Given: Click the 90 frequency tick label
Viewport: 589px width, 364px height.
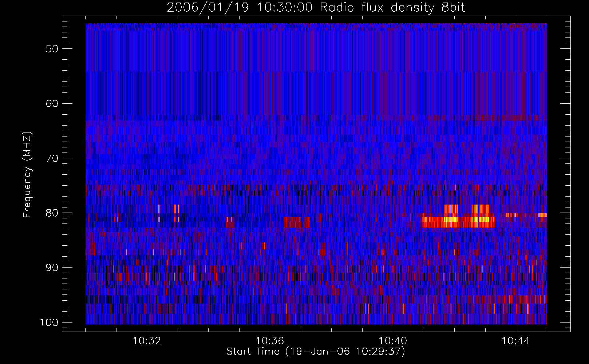Looking at the screenshot, I should (52, 268).
